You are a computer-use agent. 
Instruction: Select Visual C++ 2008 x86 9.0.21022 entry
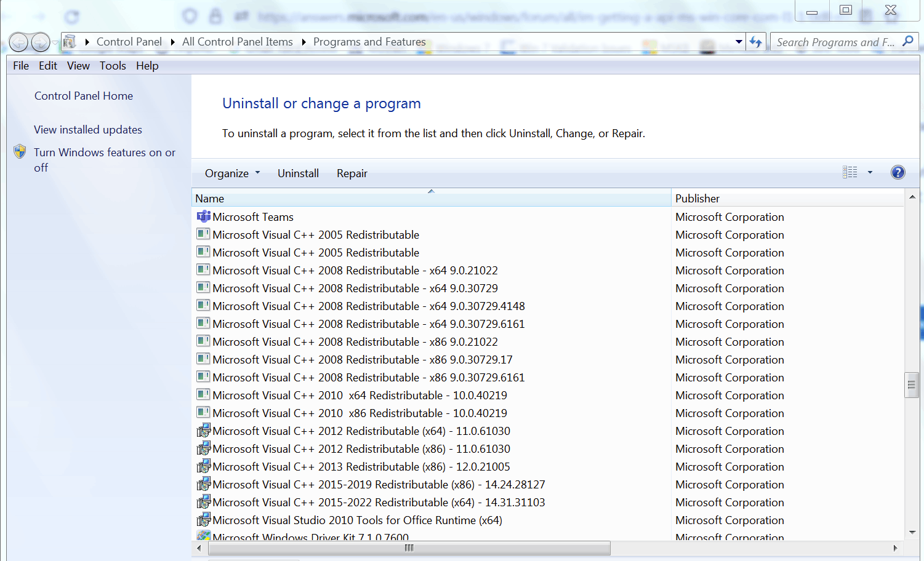(x=355, y=341)
